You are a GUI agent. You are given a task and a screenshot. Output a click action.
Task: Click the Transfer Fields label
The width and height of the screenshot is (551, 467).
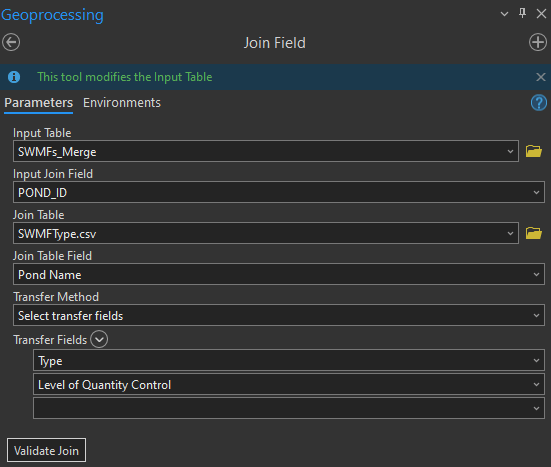click(x=50, y=340)
